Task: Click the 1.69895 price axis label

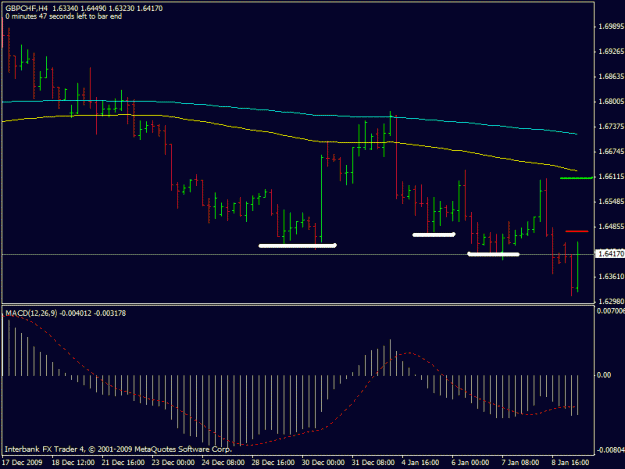Action: 611,27
